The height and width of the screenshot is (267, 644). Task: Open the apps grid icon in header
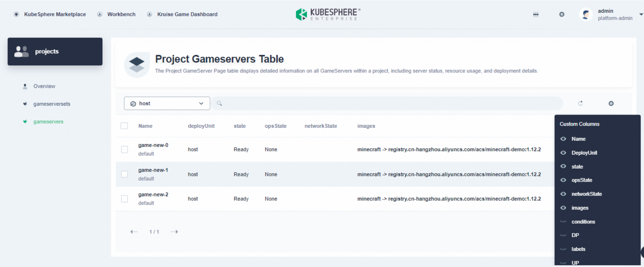click(x=536, y=14)
